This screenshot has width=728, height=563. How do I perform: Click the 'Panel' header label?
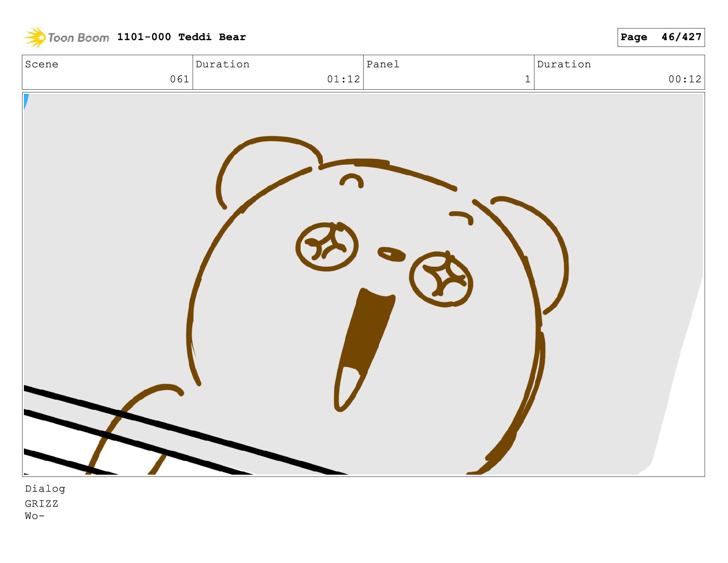tap(383, 64)
